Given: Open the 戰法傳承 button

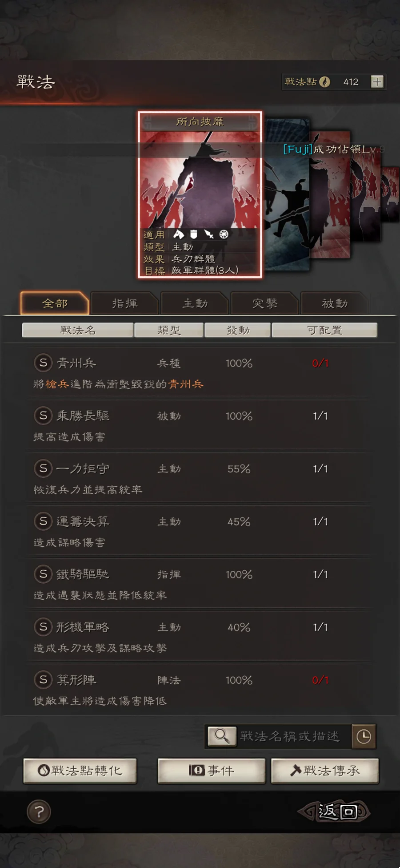Looking at the screenshot, I should [x=325, y=771].
